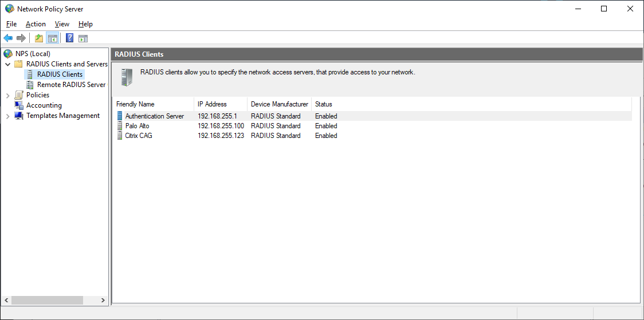Image resolution: width=644 pixels, height=320 pixels.
Task: Click the tree pane scroll right arrow
Action: pyautogui.click(x=103, y=301)
